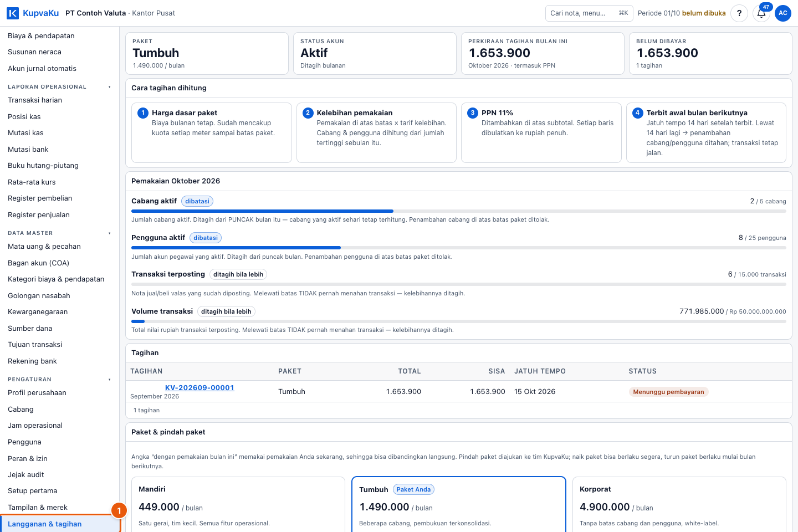The image size is (798, 532).
Task: Select the Korporat plan card
Action: 679,504
